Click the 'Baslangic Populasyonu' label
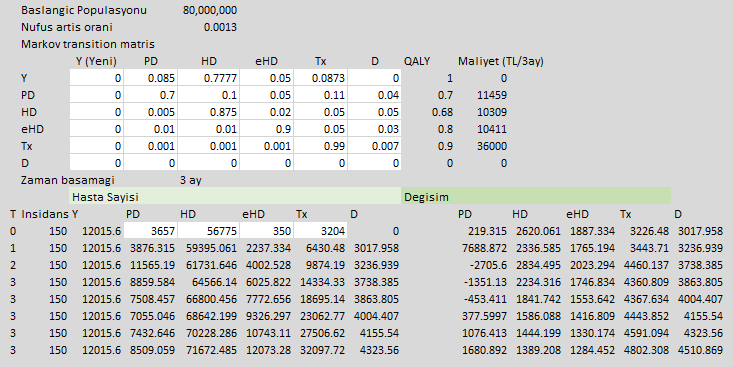The image size is (733, 367). (84, 10)
